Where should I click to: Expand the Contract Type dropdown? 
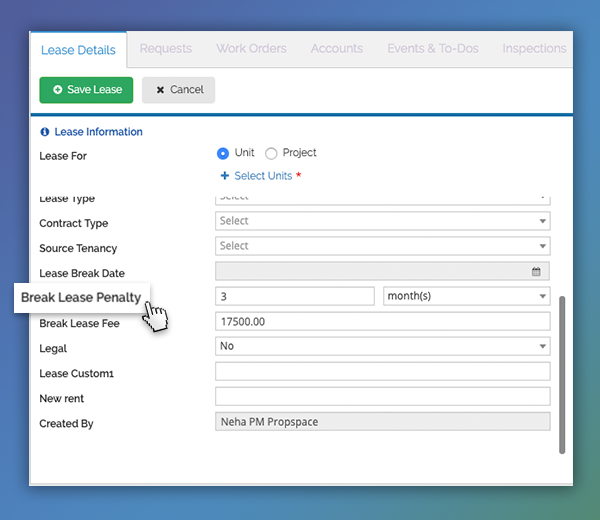point(383,221)
